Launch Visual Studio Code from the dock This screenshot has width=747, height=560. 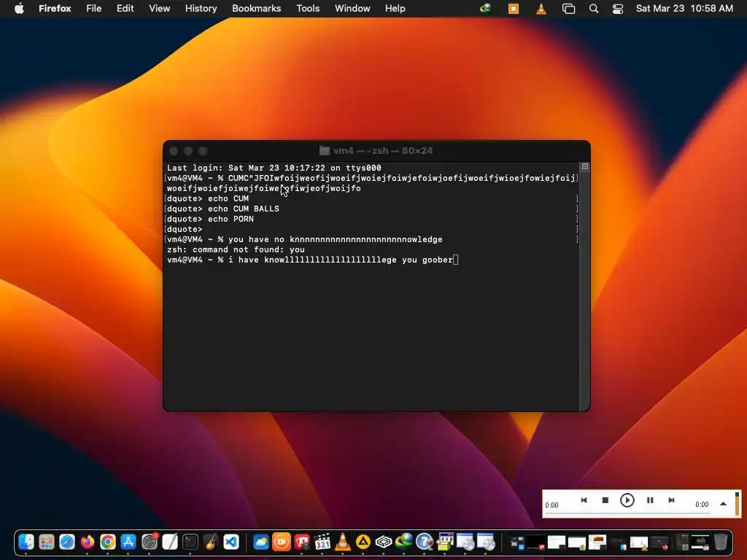(x=231, y=542)
